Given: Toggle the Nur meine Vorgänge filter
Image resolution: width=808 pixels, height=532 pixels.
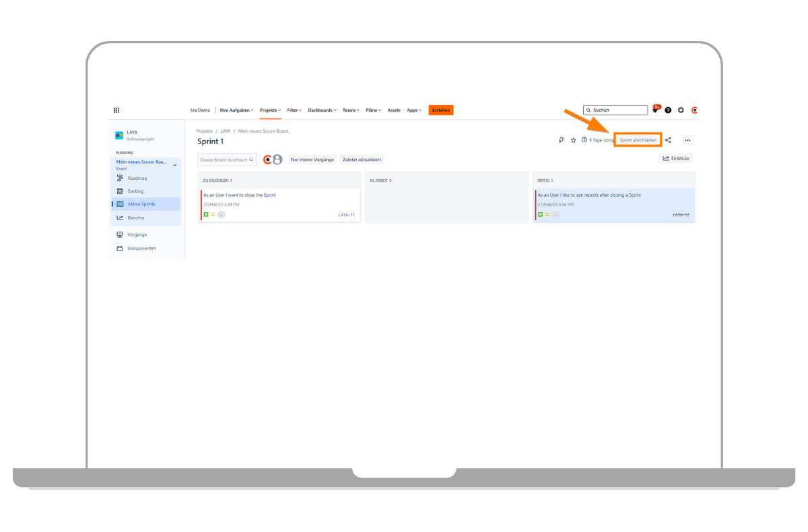Looking at the screenshot, I should click(x=312, y=160).
